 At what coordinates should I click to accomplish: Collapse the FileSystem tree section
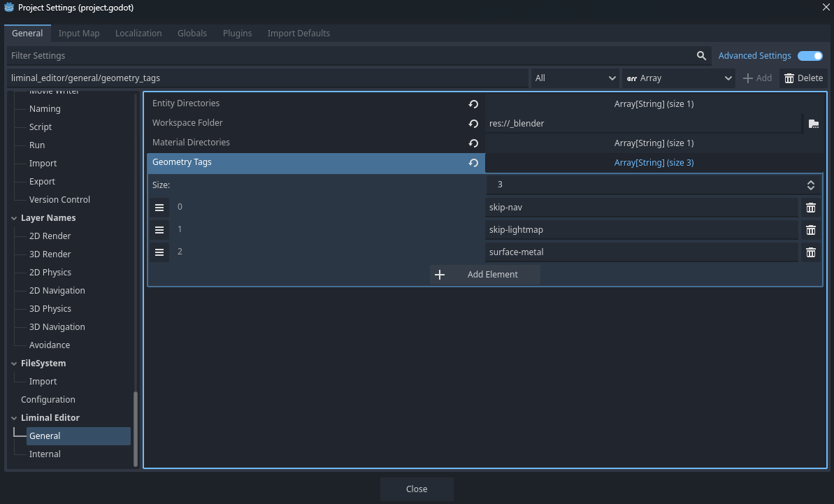click(x=14, y=363)
